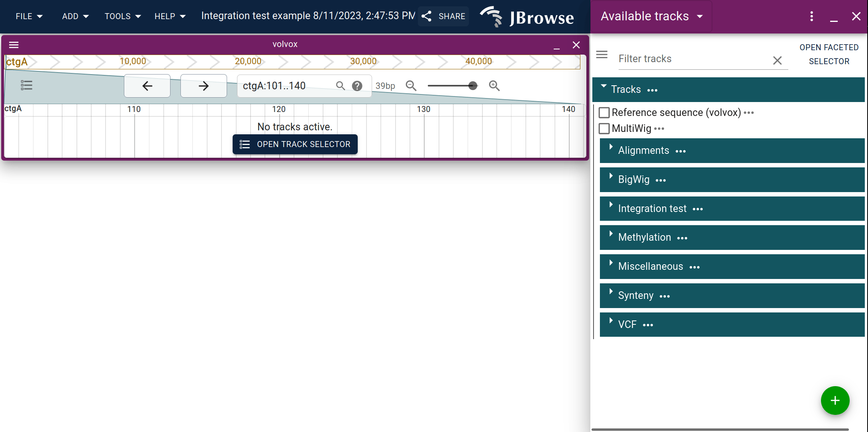
Task: Click the share icon in header
Action: pos(427,16)
